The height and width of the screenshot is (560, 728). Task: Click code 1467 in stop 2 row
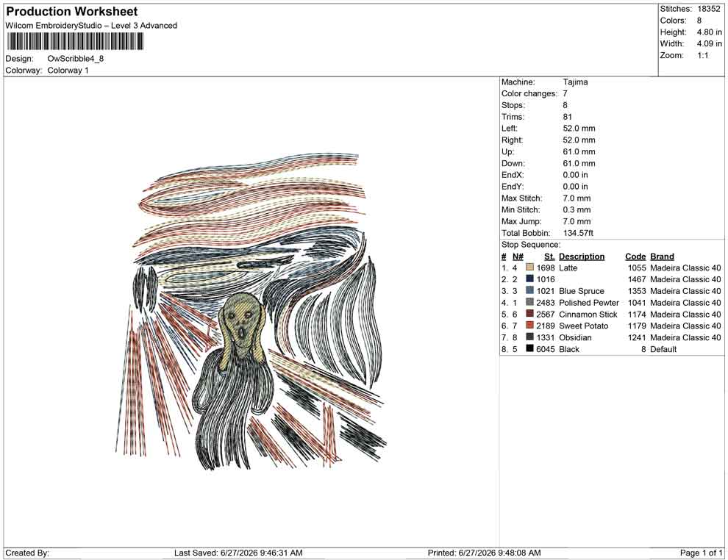[x=637, y=279]
